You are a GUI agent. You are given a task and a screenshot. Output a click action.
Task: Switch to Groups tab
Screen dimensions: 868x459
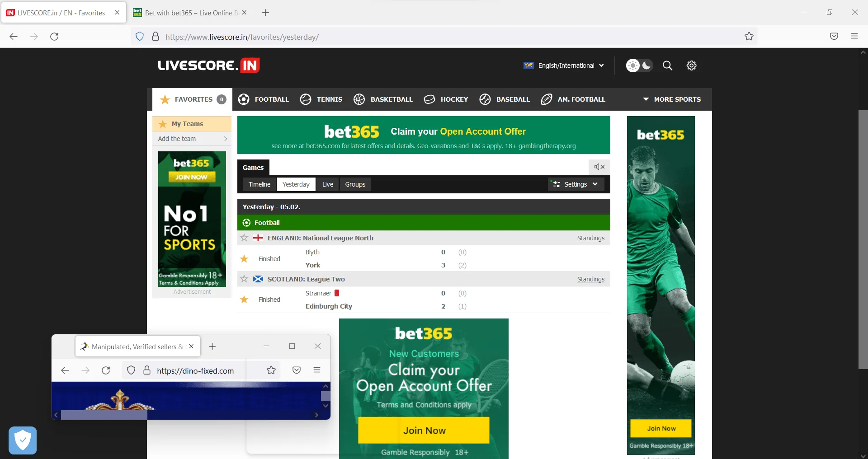point(355,184)
